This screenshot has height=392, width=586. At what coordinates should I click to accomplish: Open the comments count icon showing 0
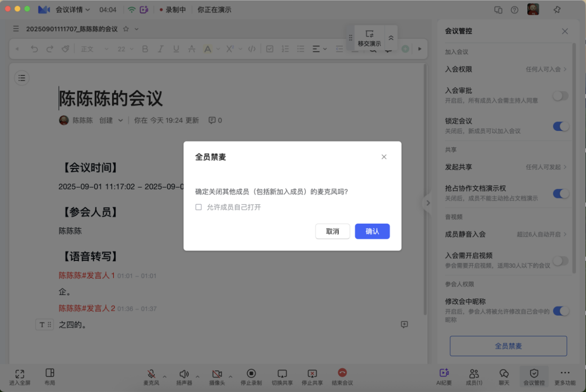[x=215, y=120]
